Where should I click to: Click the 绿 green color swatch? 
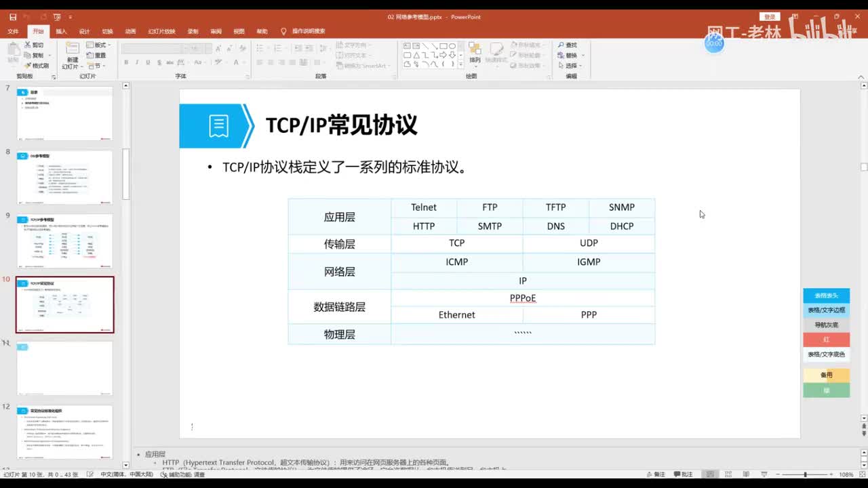[x=826, y=390]
